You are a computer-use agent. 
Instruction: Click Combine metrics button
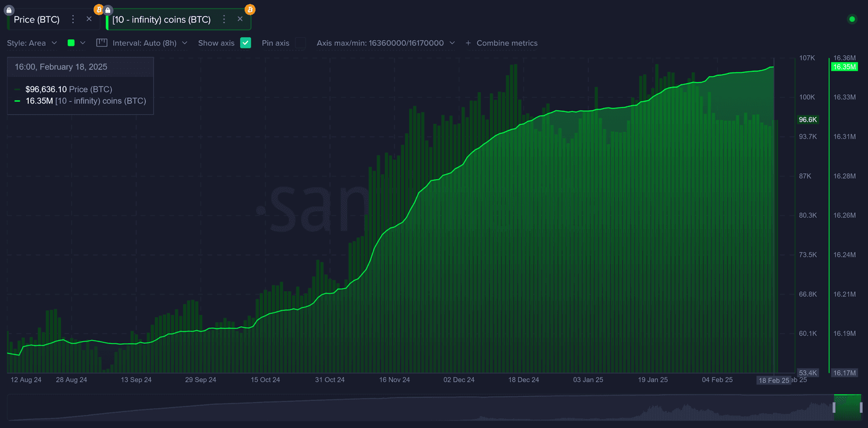click(501, 43)
